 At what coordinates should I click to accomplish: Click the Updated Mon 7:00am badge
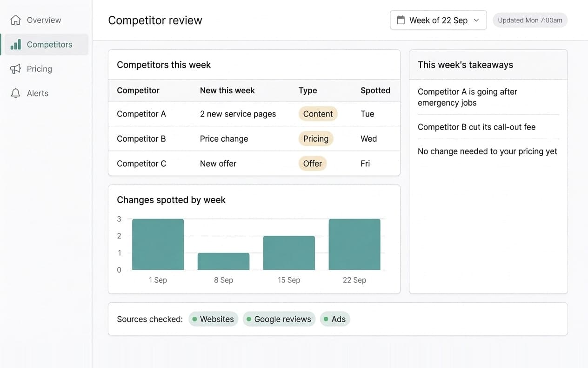(530, 20)
